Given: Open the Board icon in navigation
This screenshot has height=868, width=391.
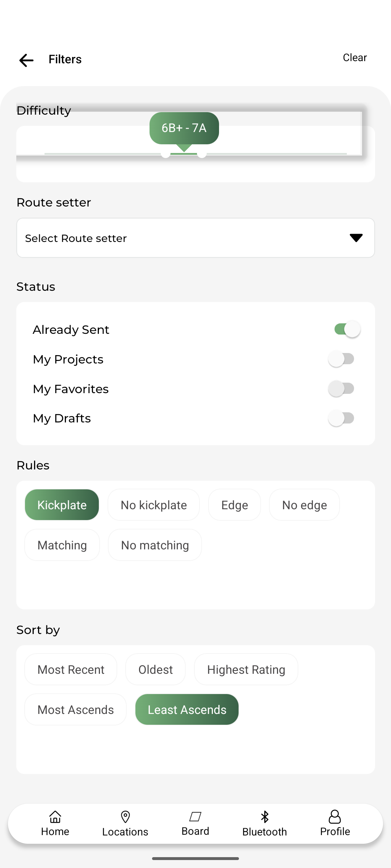Looking at the screenshot, I should 195,816.
